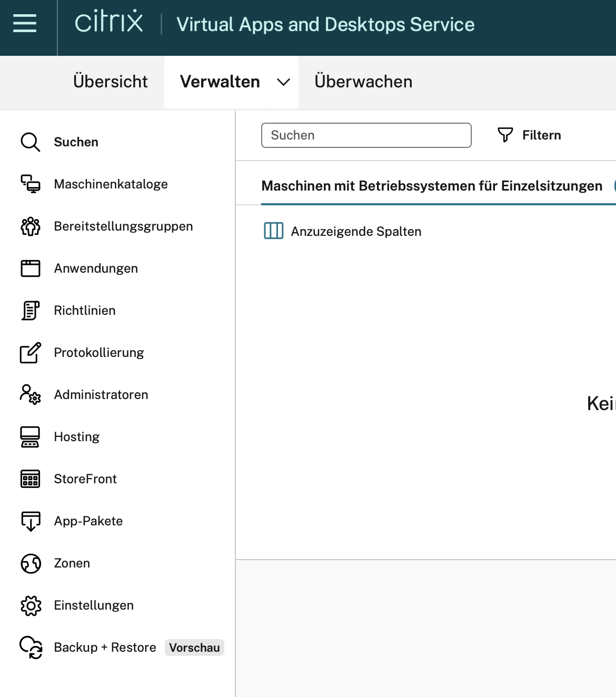Screen dimensions: 616x697
Task: Open Administratoren section
Action: (x=101, y=395)
